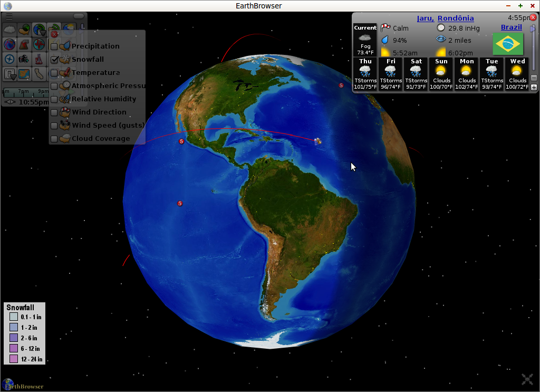Screen dimensions: 540x392
Task: Click the pill-shaped collapse button on toolbar
Action: [x=79, y=16]
